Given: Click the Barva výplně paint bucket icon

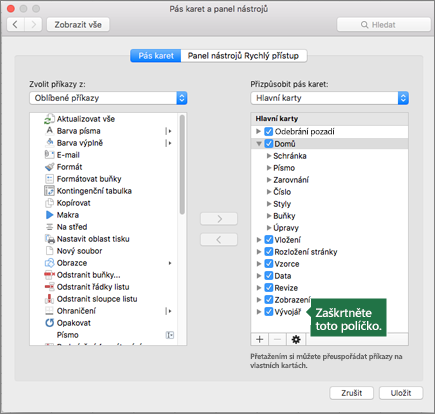Looking at the screenshot, I should coord(49,143).
